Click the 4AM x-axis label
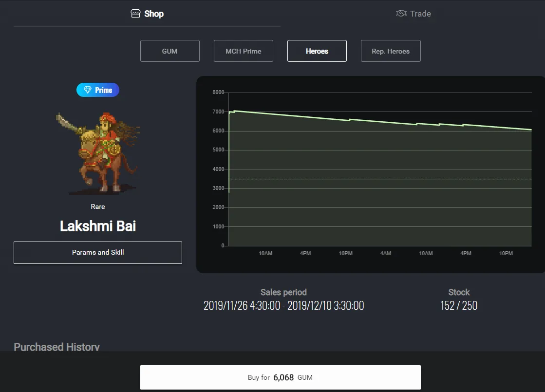The height and width of the screenshot is (392, 545). 386,253
